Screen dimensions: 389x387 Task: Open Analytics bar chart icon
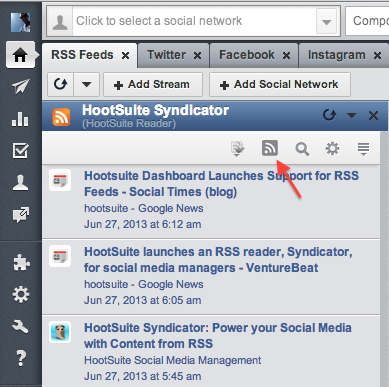point(20,119)
